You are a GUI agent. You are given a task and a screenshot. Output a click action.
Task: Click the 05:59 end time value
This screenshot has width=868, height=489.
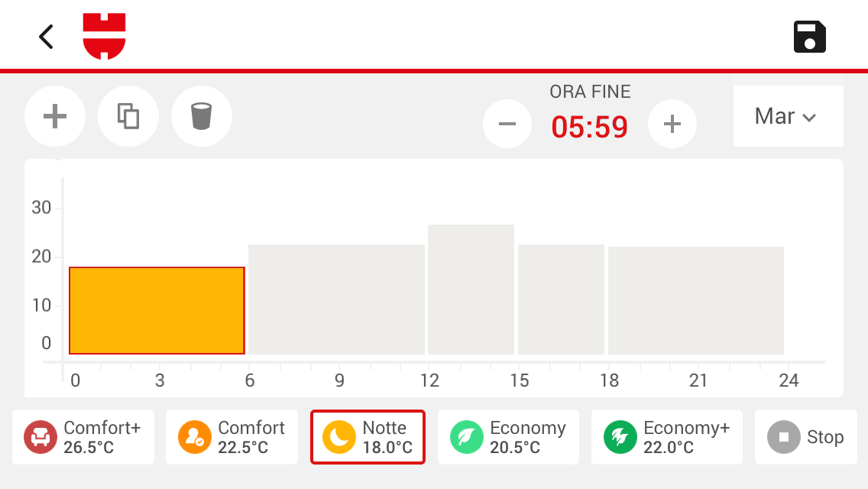pyautogui.click(x=590, y=127)
